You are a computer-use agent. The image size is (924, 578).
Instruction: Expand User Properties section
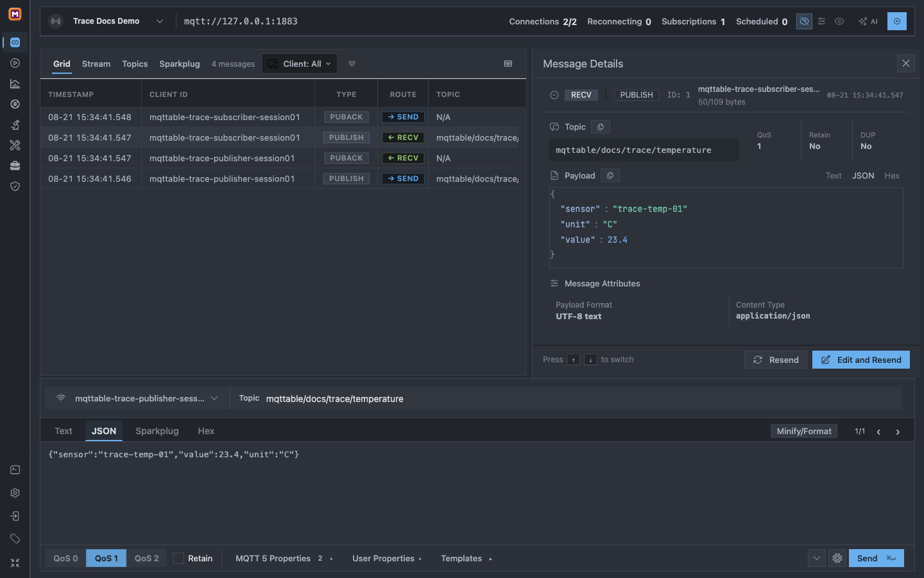(x=387, y=558)
